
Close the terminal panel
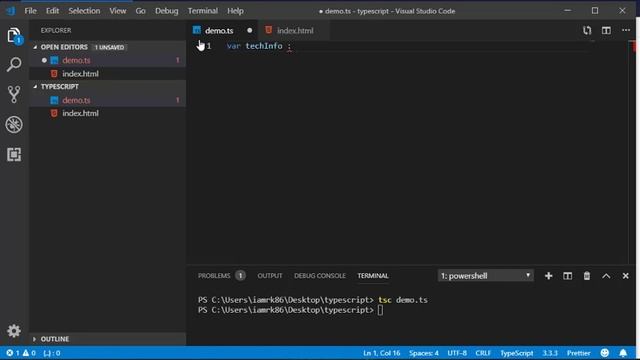(625, 276)
